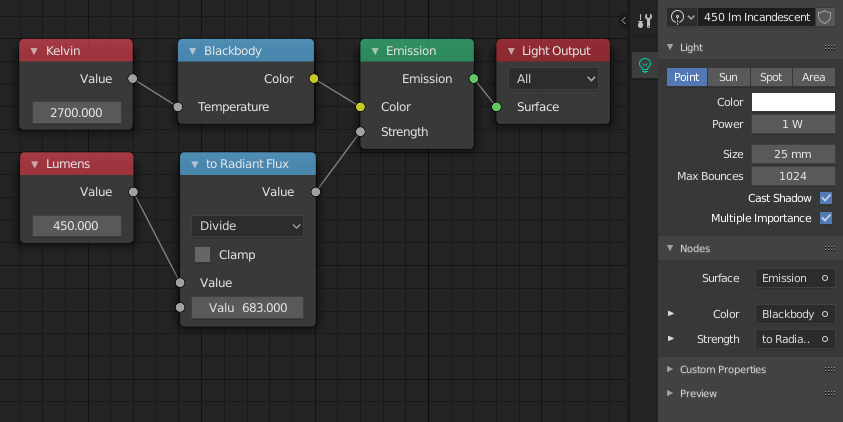Open the light data-block browse icon
The image size is (843, 422).
[x=682, y=17]
